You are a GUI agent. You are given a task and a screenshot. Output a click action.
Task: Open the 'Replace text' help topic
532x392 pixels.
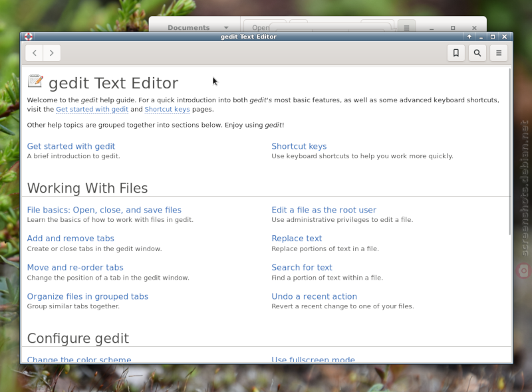(x=297, y=239)
